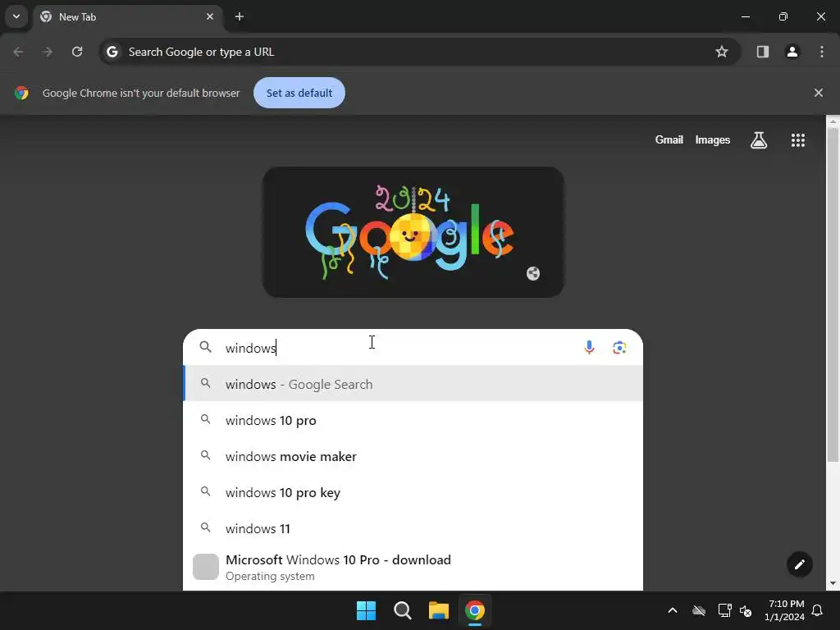Open the tab search dropdown arrow
The height and width of the screenshot is (630, 840).
(x=16, y=16)
